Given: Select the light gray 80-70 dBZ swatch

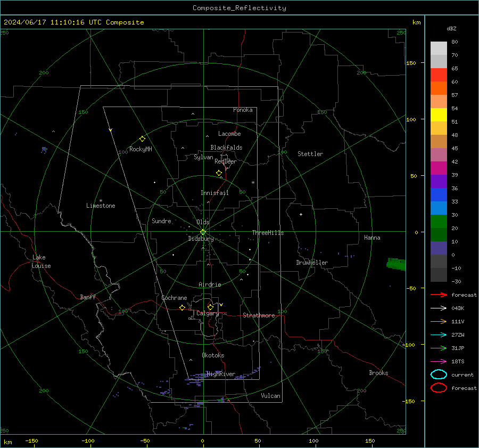Looking at the screenshot, I should click(x=439, y=48).
